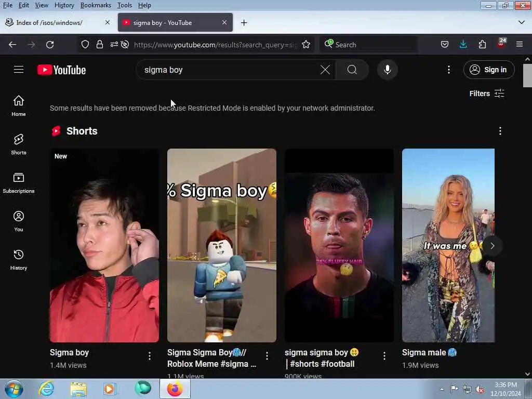
Task: Open Subscriptions in the sidebar
Action: click(x=19, y=182)
